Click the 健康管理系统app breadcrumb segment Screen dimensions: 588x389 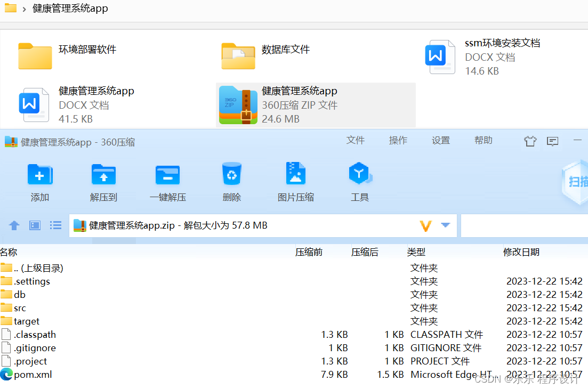click(70, 8)
